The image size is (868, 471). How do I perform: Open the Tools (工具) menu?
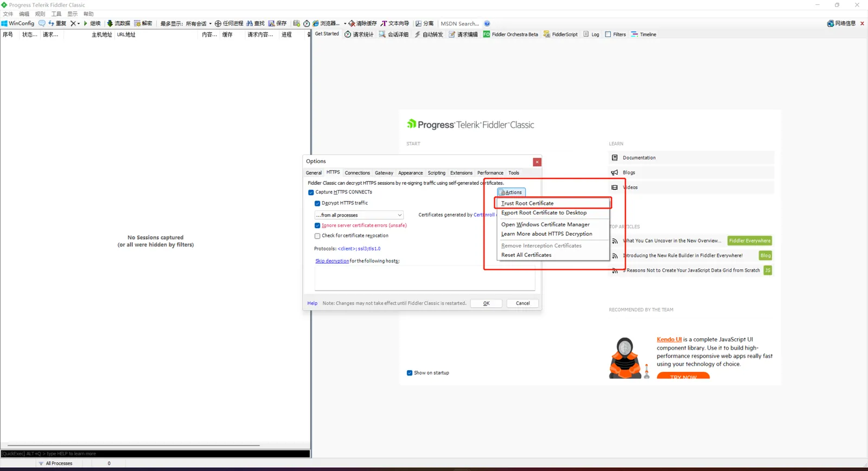56,14
